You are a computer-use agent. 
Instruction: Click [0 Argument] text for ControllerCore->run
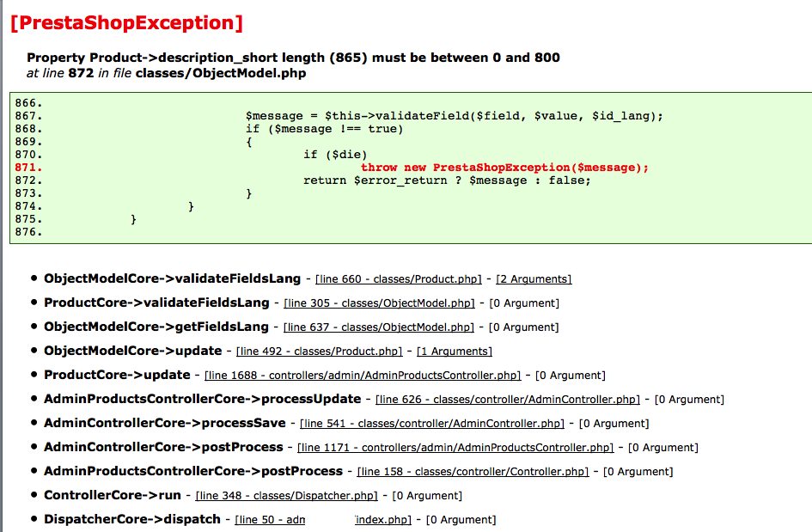click(x=427, y=496)
